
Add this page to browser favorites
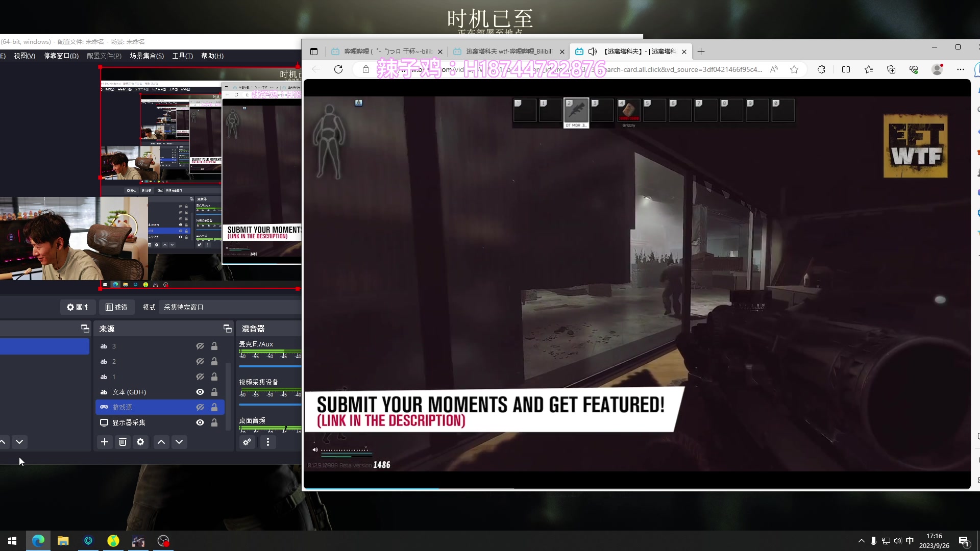[x=794, y=69]
